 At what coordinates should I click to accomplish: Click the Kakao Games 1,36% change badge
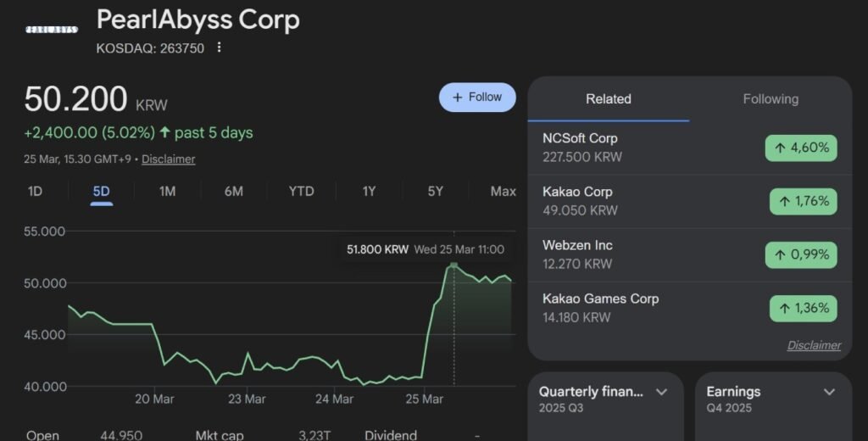click(x=803, y=308)
